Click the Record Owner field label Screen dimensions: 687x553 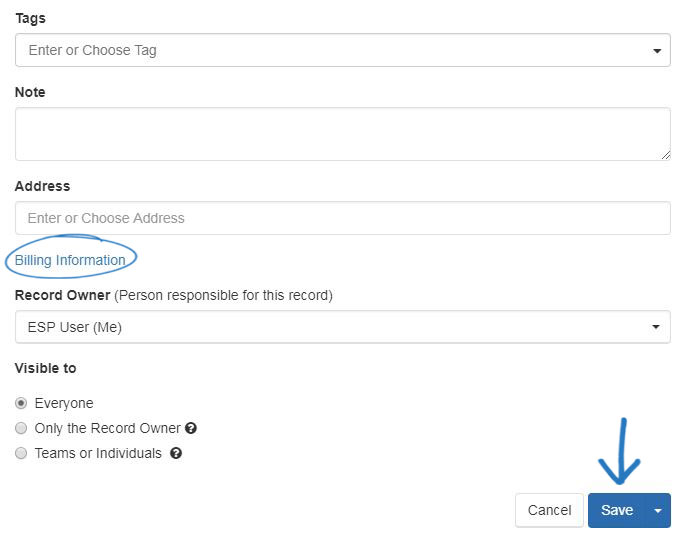pos(62,295)
